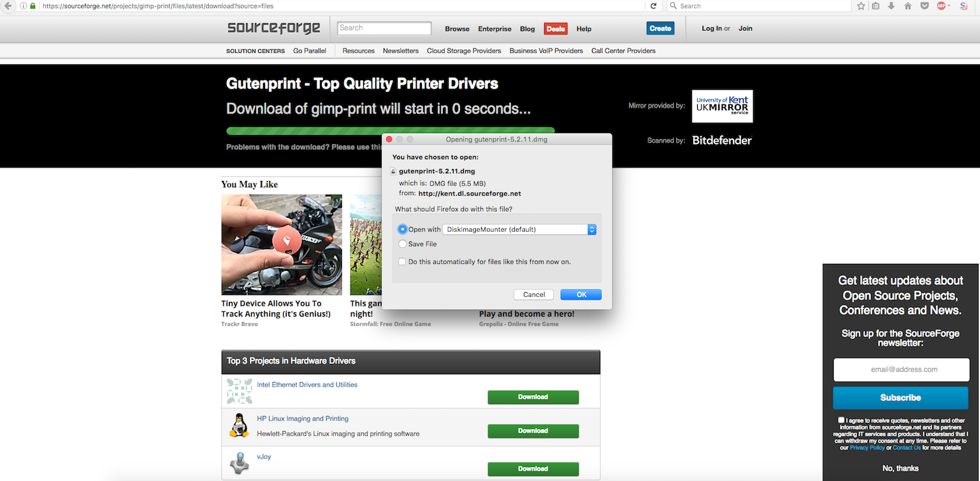Open the Help menu
980x481 pixels.
coord(584,29)
